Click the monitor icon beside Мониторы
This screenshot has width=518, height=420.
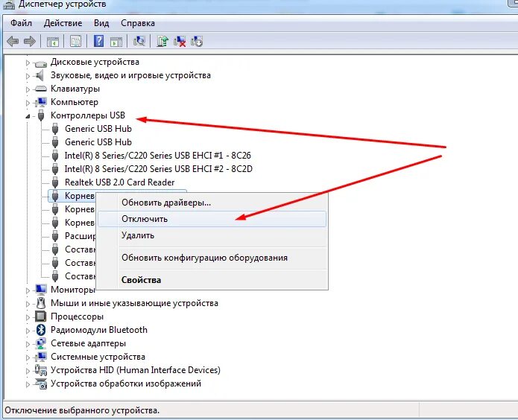coord(41,290)
